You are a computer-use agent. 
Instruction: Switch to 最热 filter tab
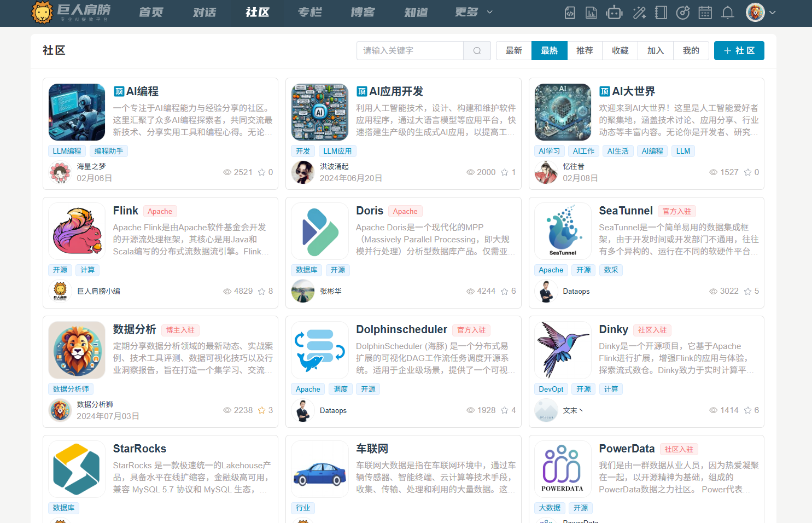click(x=550, y=51)
